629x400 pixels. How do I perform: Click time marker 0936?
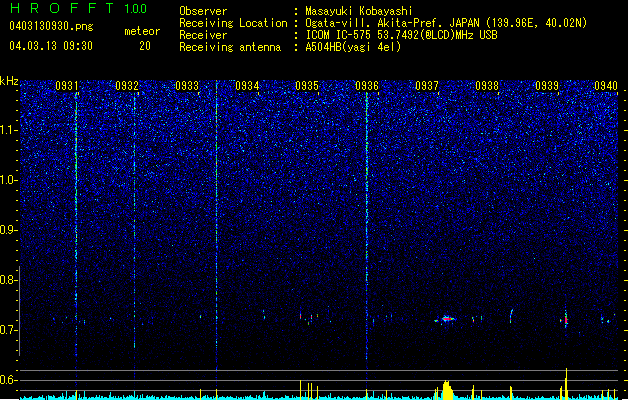click(367, 86)
